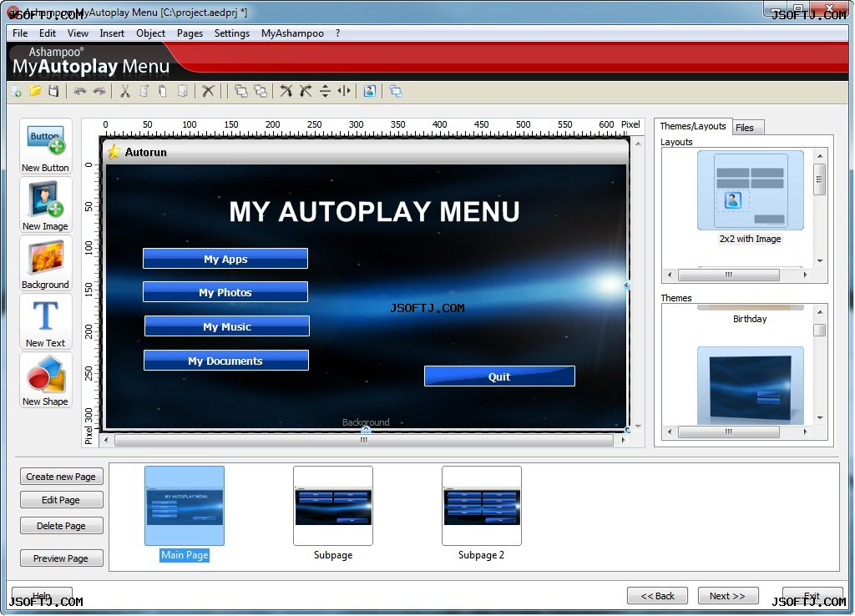Screen dimensions: 855x616
Task: Add a New Button element
Action: (x=45, y=147)
